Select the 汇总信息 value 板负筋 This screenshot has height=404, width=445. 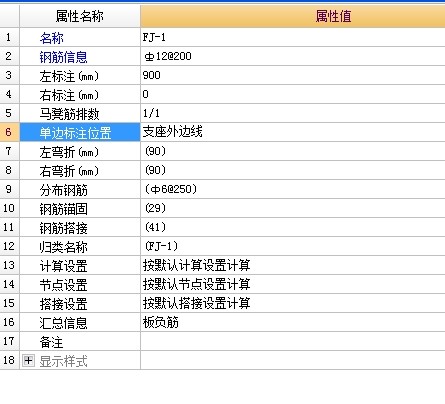[160, 322]
